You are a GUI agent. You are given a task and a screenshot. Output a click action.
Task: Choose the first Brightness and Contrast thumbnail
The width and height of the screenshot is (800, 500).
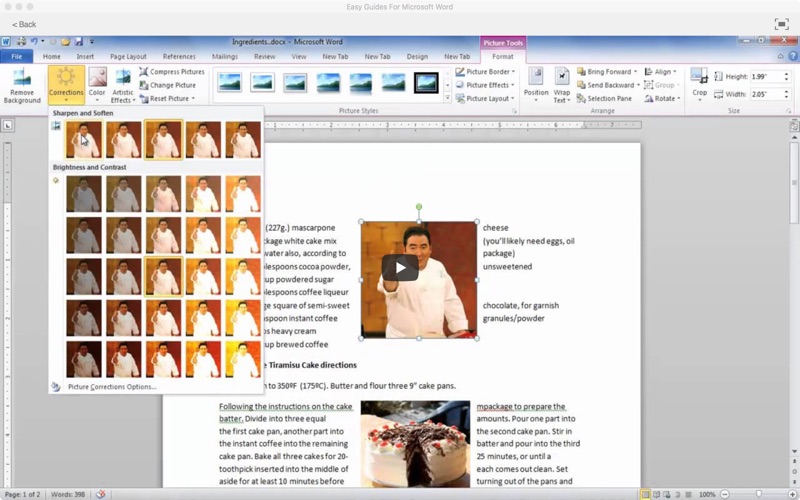[x=84, y=194]
